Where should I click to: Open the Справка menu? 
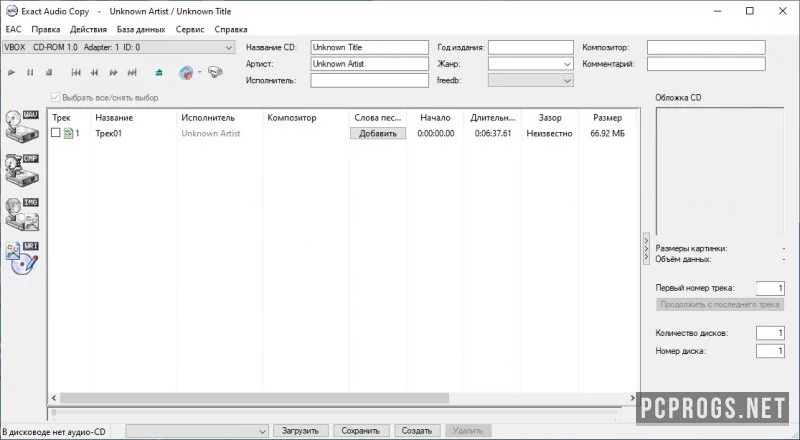coord(231,29)
